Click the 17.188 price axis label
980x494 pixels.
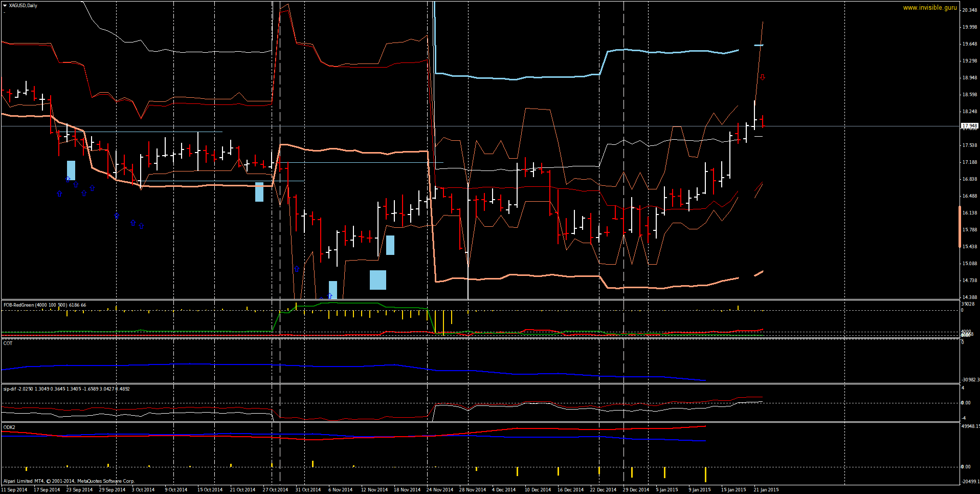[970, 162]
